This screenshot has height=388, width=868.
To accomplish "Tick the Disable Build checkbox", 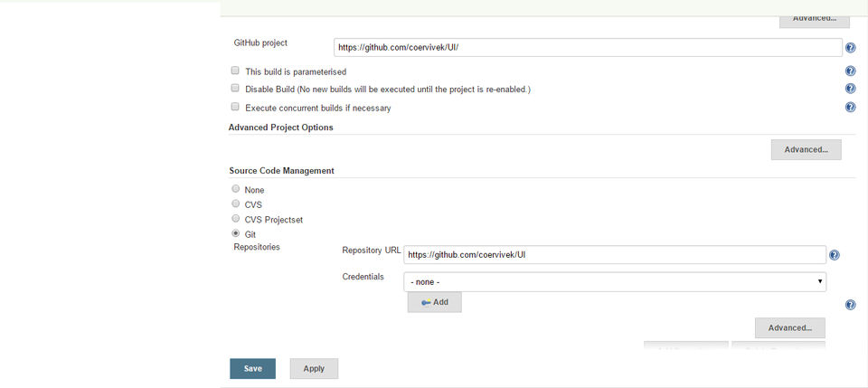I will coord(235,89).
